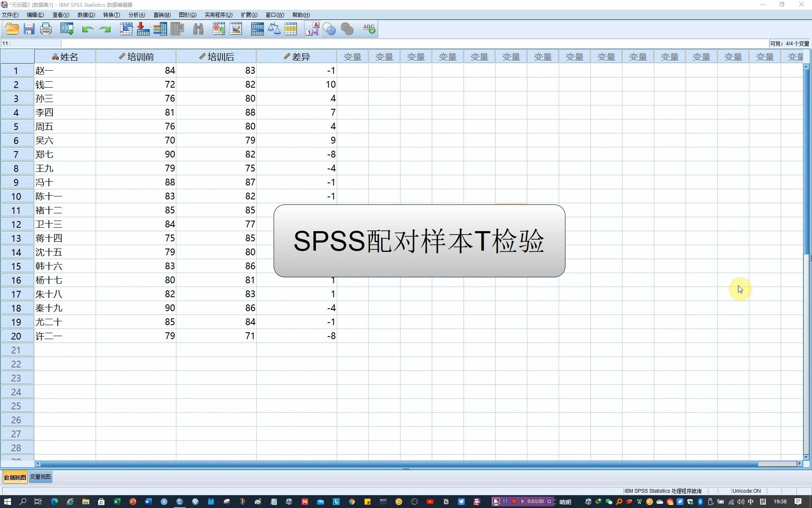812x508 pixels.
Task: Toggle value labels display on toolbar
Action: [x=312, y=29]
